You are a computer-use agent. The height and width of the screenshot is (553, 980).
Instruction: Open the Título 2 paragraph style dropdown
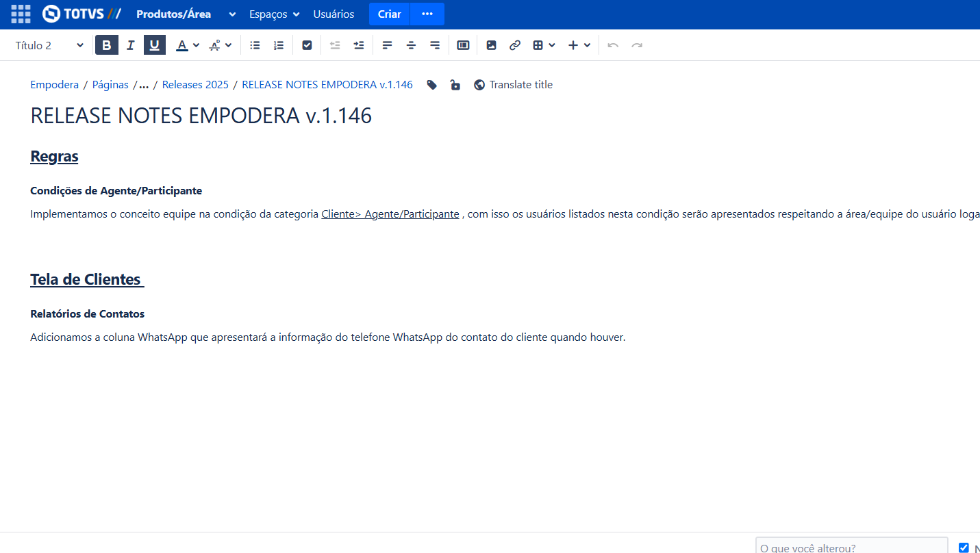[x=49, y=45]
